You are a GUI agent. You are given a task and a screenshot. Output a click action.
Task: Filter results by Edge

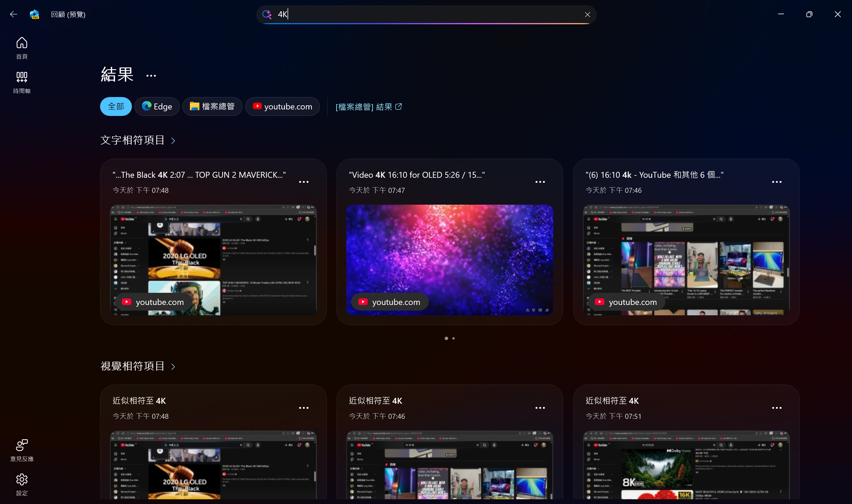tap(157, 107)
